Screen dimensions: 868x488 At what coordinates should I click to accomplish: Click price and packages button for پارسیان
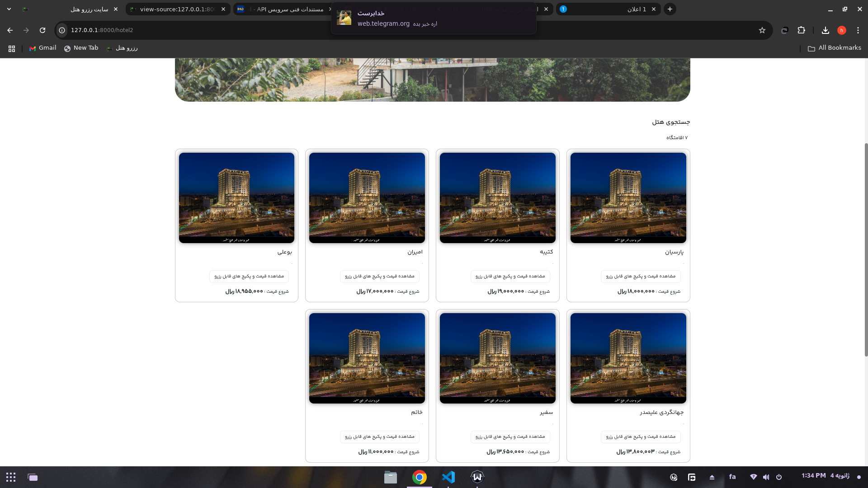point(640,276)
